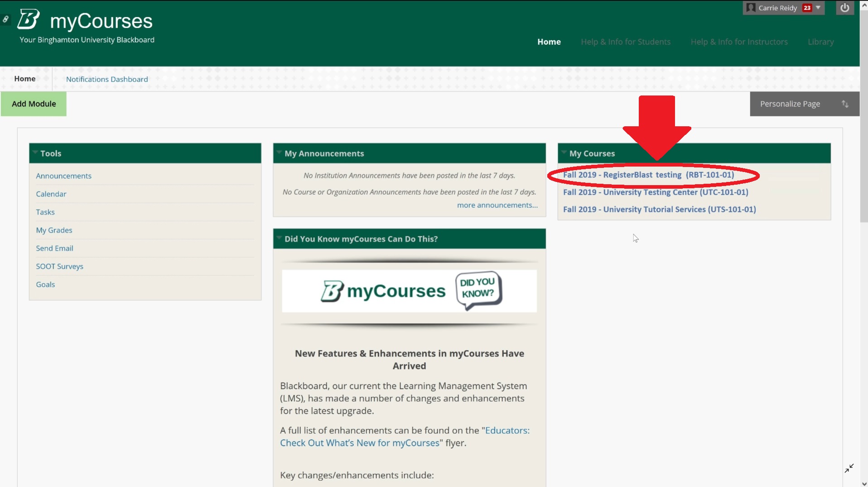Collapse the My Courses module triangle
Screen dimensions: 868x487
(x=564, y=153)
